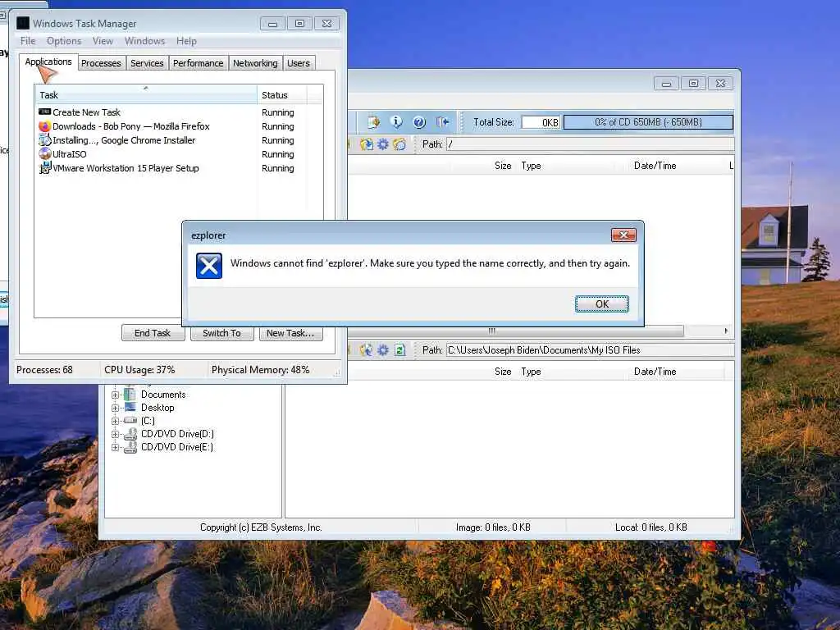Click the UltraISO Information (i) toolbar icon
840x630 pixels.
click(396, 122)
